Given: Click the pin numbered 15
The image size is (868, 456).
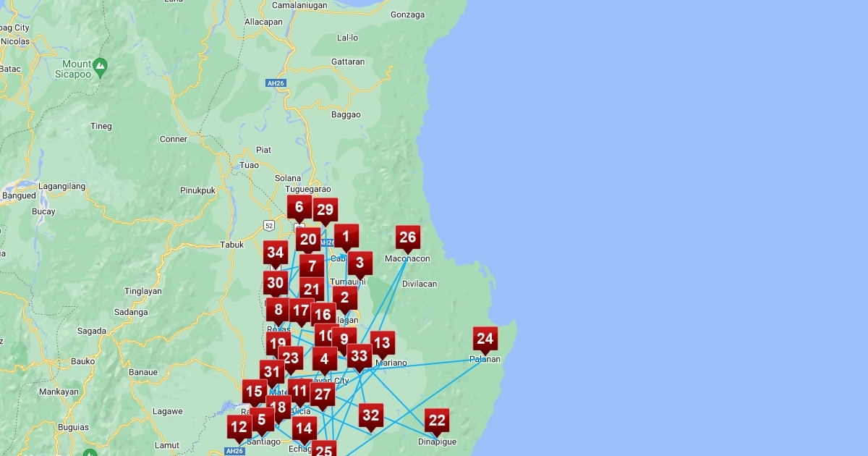Looking at the screenshot, I should pyautogui.click(x=254, y=392).
